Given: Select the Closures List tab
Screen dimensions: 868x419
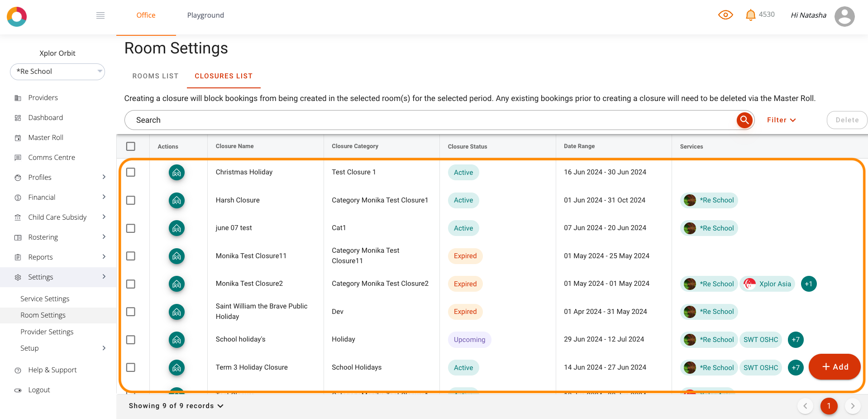Looking at the screenshot, I should tap(224, 76).
